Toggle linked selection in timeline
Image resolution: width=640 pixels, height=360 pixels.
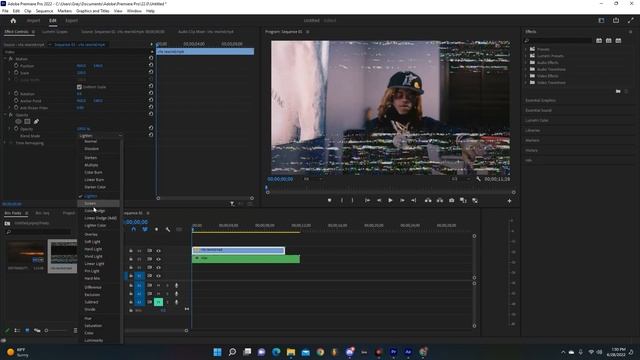[x=145, y=229]
